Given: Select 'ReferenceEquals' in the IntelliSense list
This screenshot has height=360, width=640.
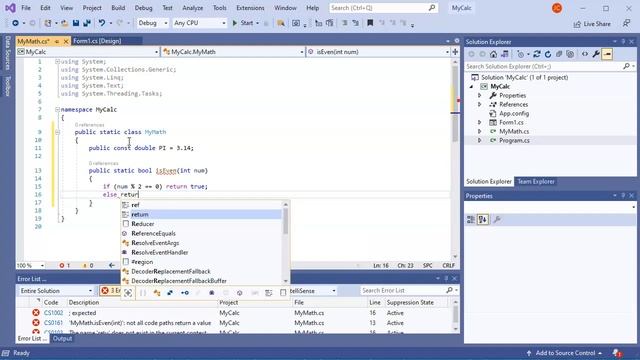Looking at the screenshot, I should click(202, 233).
